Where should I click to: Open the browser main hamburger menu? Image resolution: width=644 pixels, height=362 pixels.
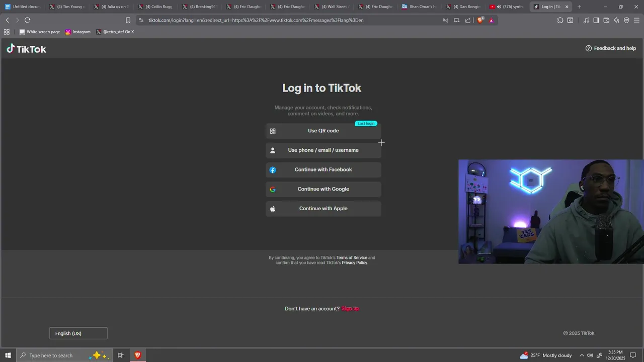pyautogui.click(x=636, y=20)
